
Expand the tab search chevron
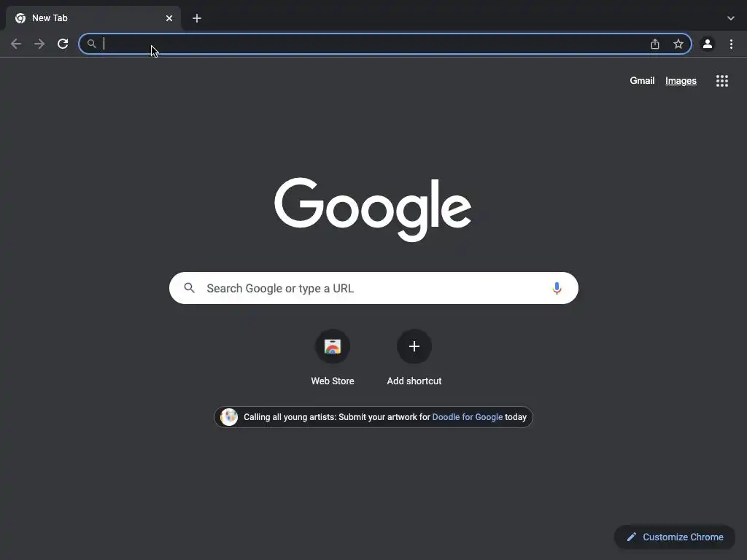point(731,18)
